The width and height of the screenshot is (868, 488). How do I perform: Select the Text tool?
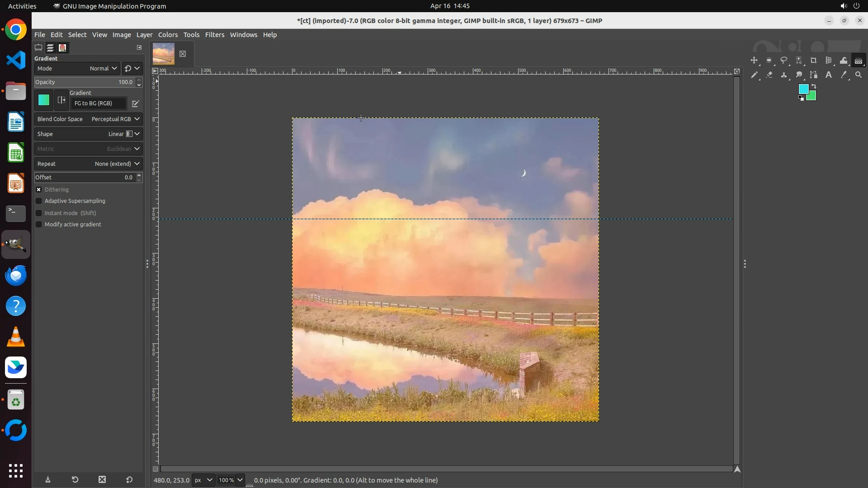[x=829, y=75]
